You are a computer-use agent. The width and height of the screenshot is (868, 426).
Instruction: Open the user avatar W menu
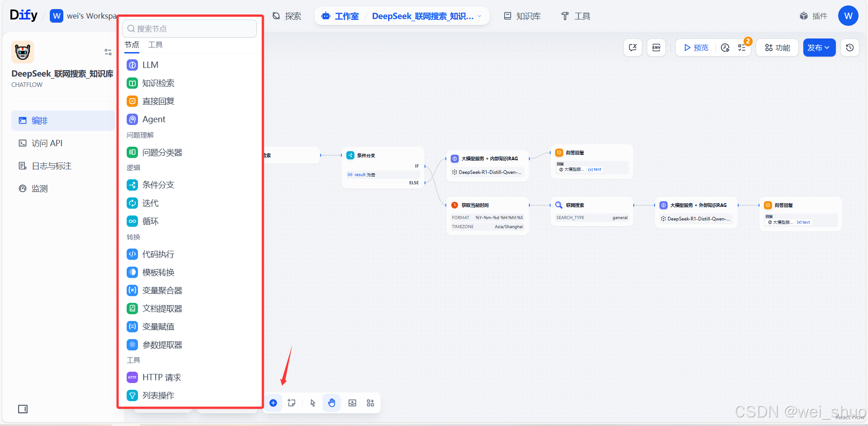coord(848,16)
